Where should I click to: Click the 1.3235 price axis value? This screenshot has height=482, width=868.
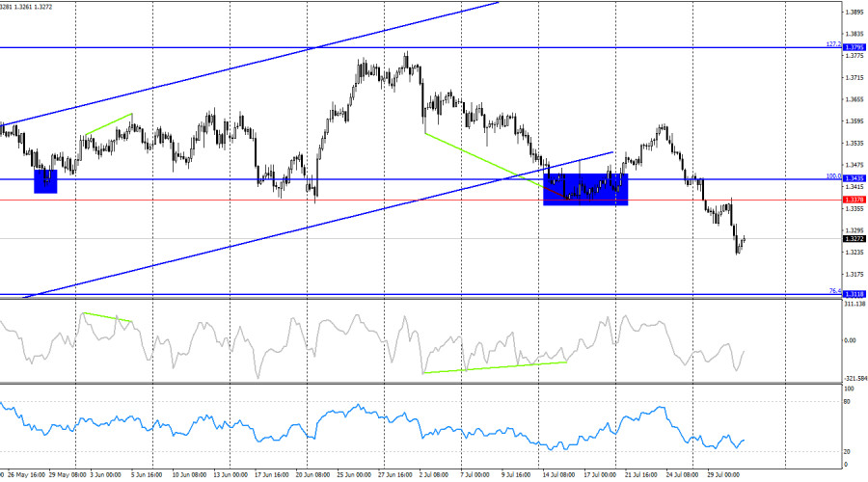854,253
